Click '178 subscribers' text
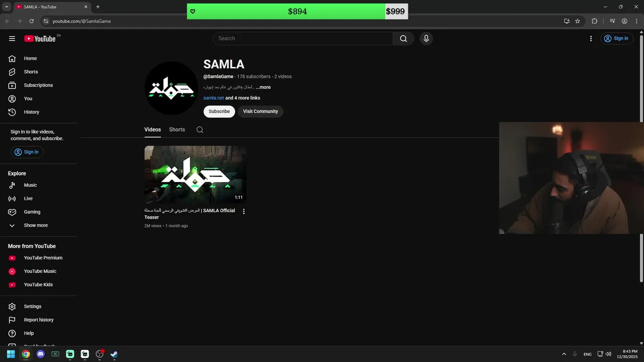The height and width of the screenshot is (362, 644). point(254,77)
